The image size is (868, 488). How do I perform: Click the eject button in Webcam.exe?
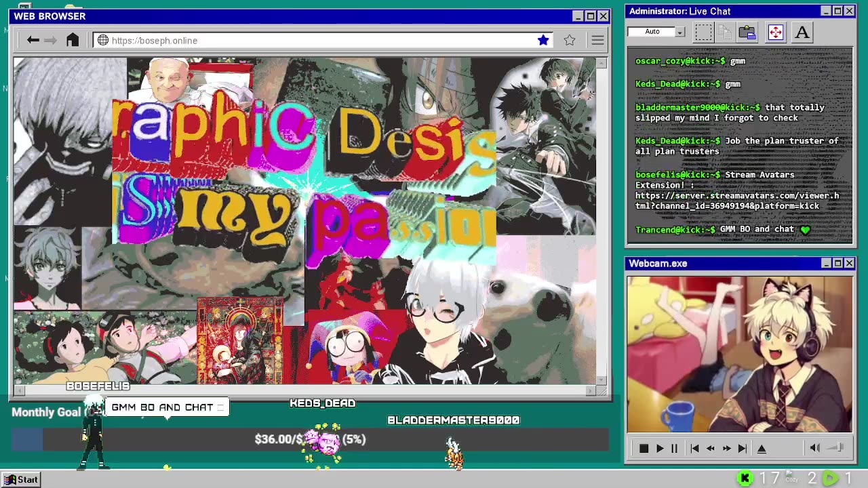point(762,448)
